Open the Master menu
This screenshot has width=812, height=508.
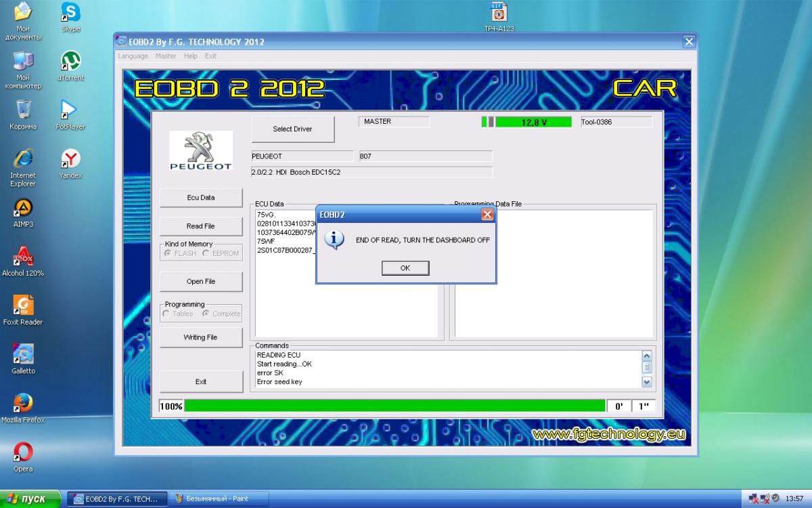[x=166, y=56]
